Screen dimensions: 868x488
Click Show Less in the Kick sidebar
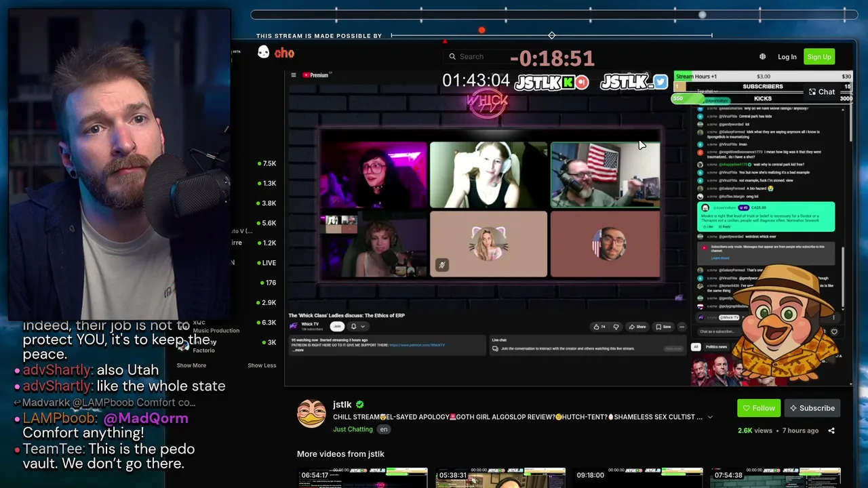pos(262,365)
